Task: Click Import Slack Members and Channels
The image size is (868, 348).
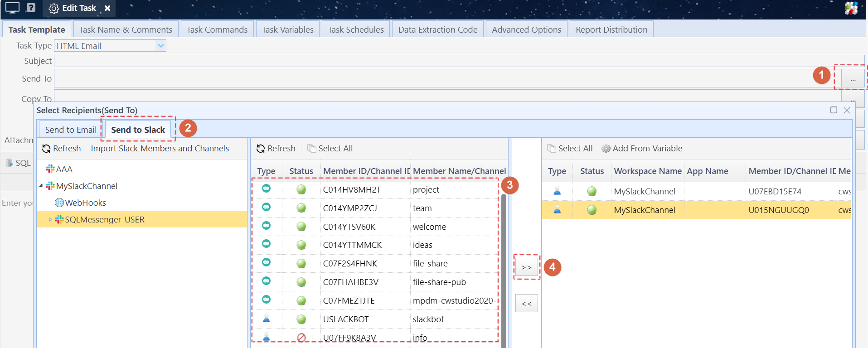Action: (160, 149)
